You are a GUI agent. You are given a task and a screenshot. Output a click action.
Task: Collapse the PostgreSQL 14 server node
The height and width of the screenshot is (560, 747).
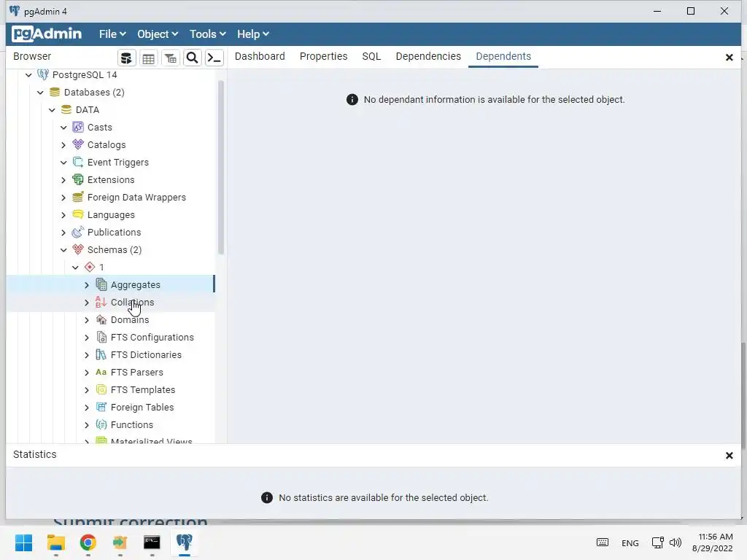coord(28,75)
